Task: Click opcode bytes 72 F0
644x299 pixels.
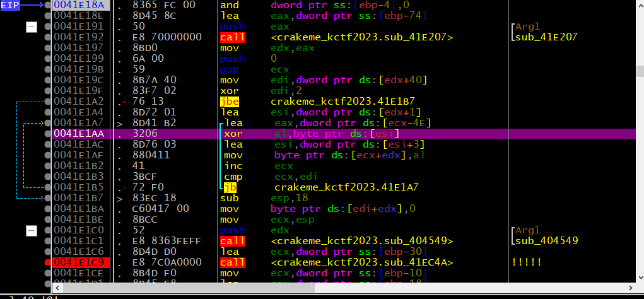Action: coord(148,187)
